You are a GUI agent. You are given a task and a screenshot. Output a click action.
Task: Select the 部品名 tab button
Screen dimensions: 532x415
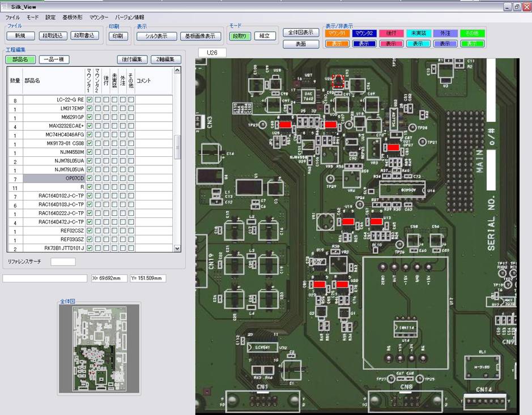pyautogui.click(x=20, y=59)
